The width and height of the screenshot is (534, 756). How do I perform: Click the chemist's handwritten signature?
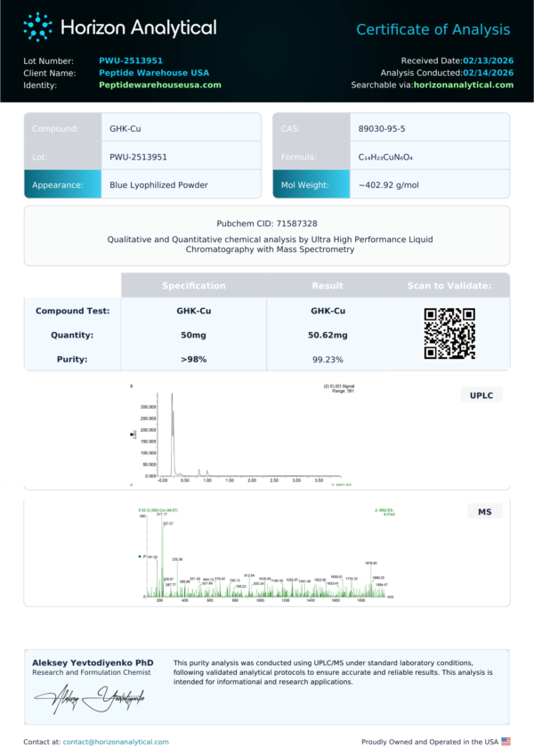point(89,701)
